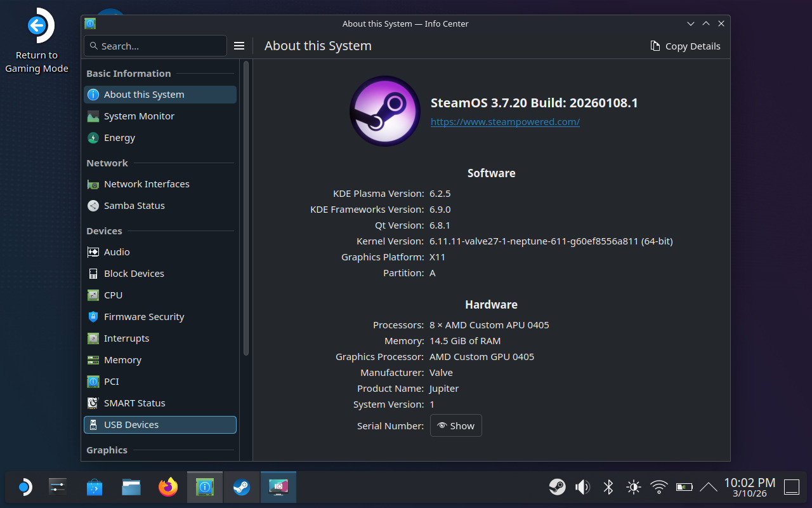Screen dimensions: 812x508
Task: Click Memory value 14.5 GiB of RAM
Action: (465, 341)
